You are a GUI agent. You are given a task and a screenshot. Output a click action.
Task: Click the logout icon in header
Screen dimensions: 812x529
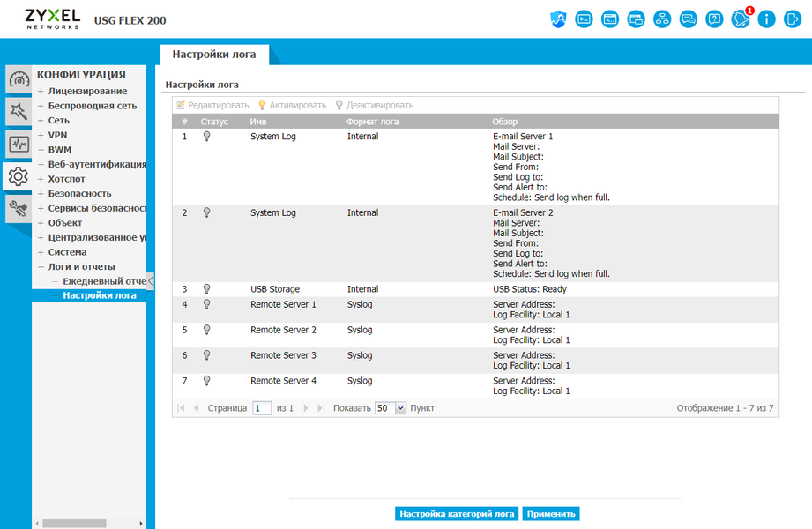pyautogui.click(x=793, y=19)
